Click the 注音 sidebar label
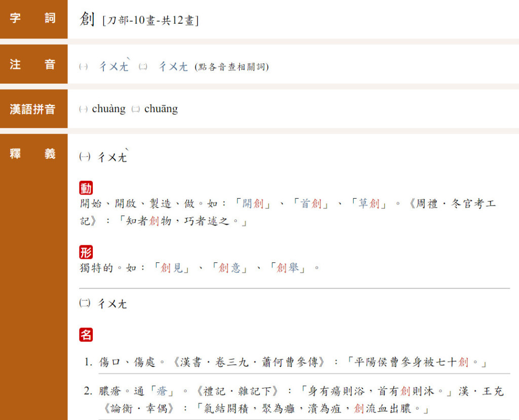 (x=33, y=64)
